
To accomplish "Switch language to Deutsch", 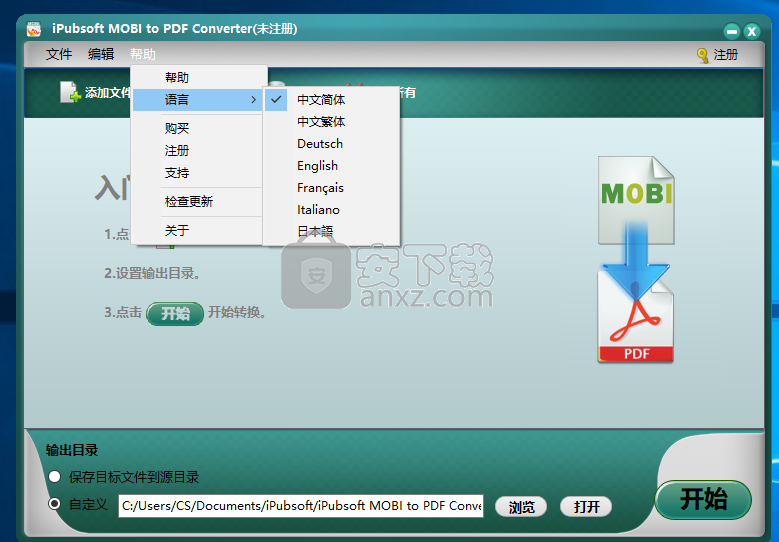I will 331,144.
